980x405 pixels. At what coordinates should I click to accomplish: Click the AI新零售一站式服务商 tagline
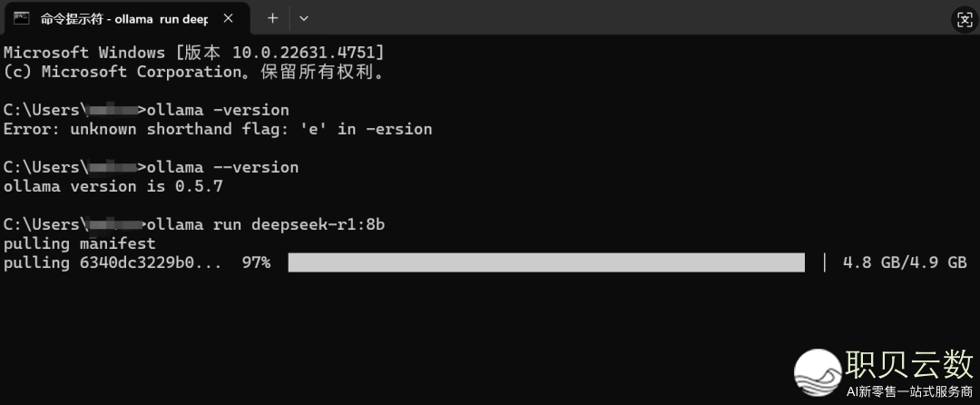coord(910,392)
